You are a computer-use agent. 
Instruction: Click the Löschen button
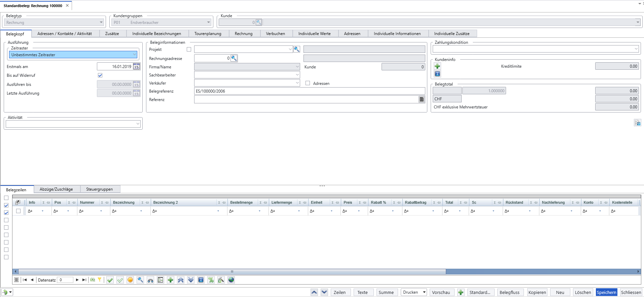tap(583, 292)
